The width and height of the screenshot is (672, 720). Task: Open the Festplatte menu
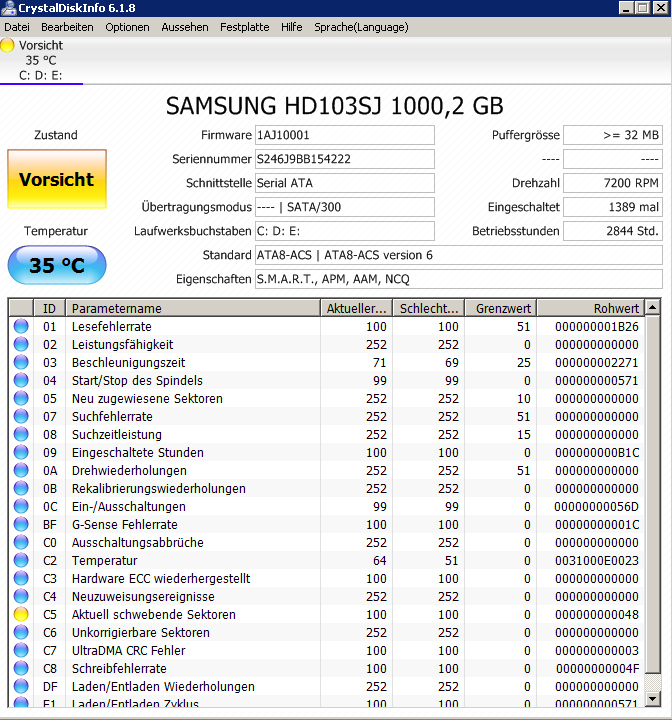pos(244,27)
